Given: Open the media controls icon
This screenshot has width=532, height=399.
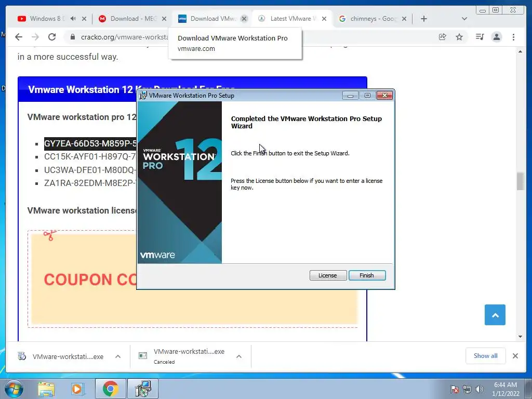Looking at the screenshot, I should coord(480,37).
